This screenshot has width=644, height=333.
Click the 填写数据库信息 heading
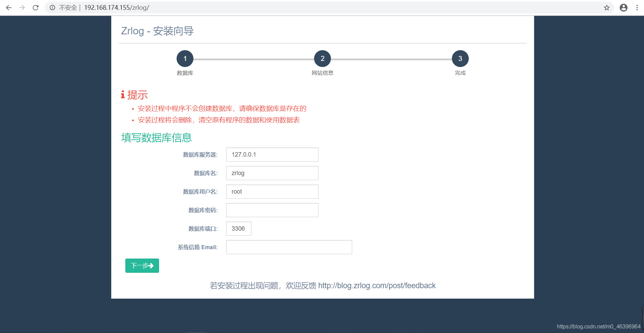click(156, 138)
